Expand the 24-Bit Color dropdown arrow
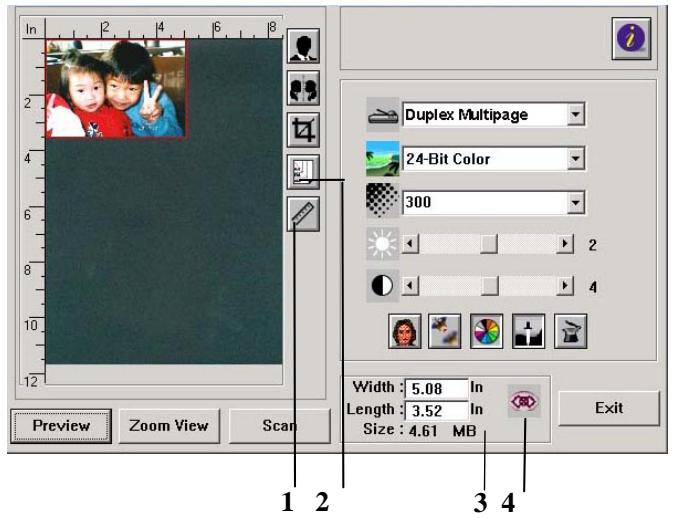The image size is (674, 518). point(576,159)
